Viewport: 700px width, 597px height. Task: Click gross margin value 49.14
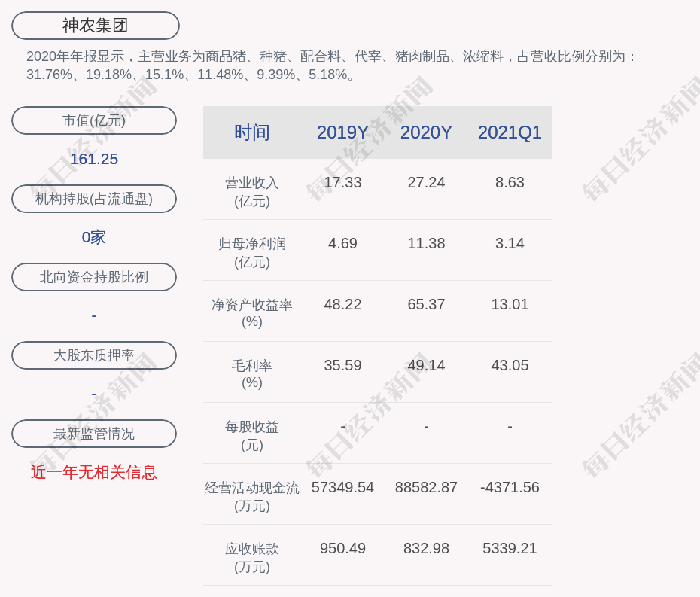(x=426, y=365)
